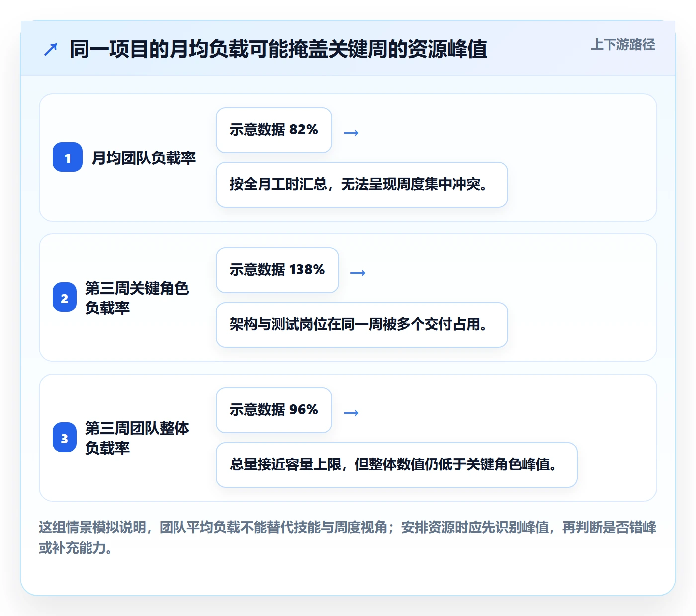The image size is (696, 616).
Task: Select the 第三周团队整体负载率 label
Action: pyautogui.click(x=137, y=438)
